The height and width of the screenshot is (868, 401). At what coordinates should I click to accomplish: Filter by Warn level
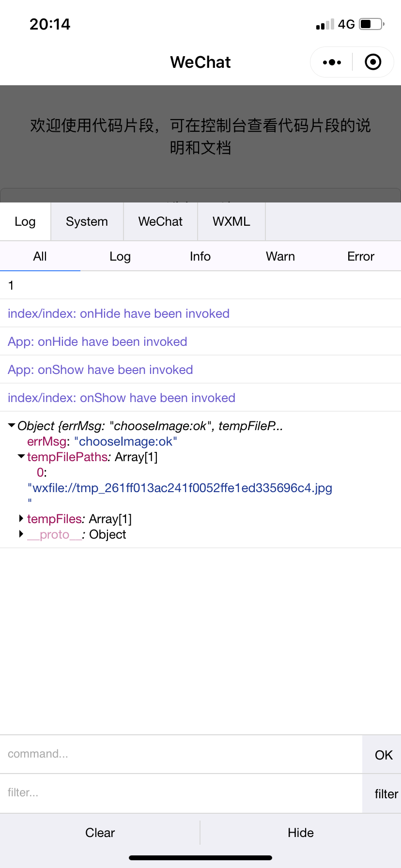coord(280,256)
